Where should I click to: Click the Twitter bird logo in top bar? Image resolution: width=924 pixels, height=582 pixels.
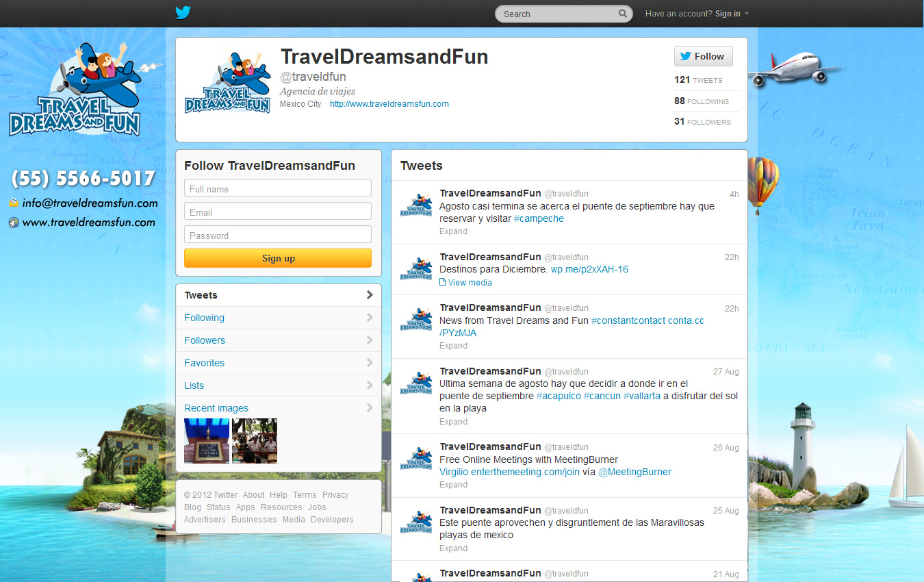(x=183, y=13)
